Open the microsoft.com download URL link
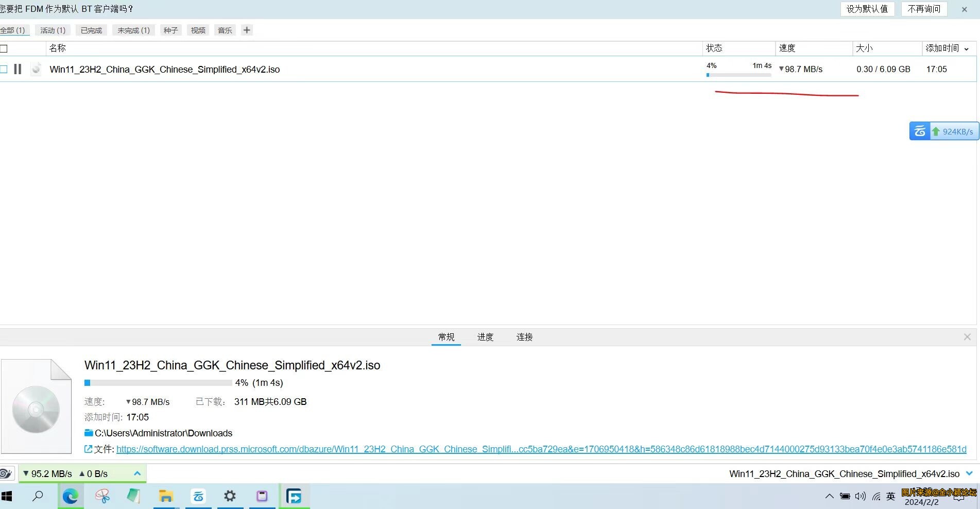The width and height of the screenshot is (980, 509). tap(541, 449)
